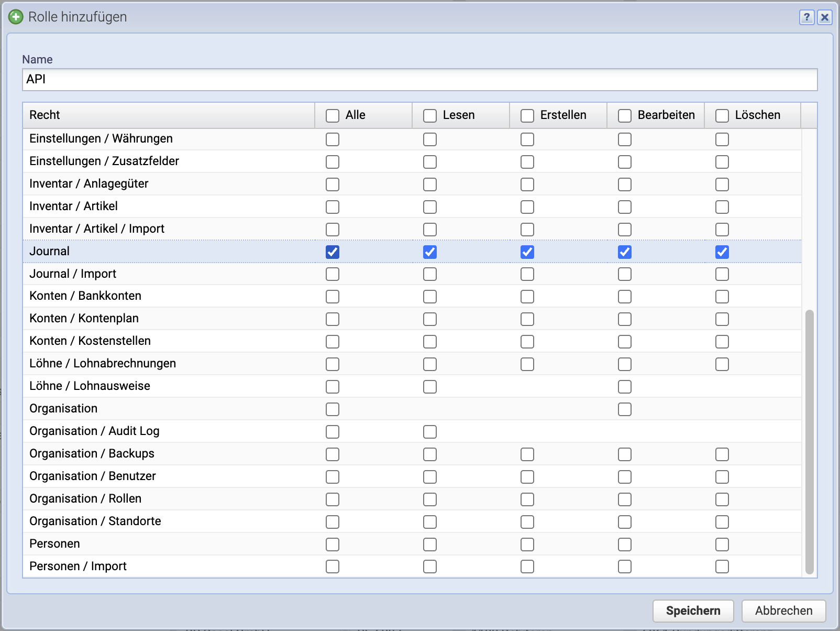Viewport: 840px width, 631px height.
Task: Check Bearbeiten for Journal / Import
Action: (x=625, y=274)
